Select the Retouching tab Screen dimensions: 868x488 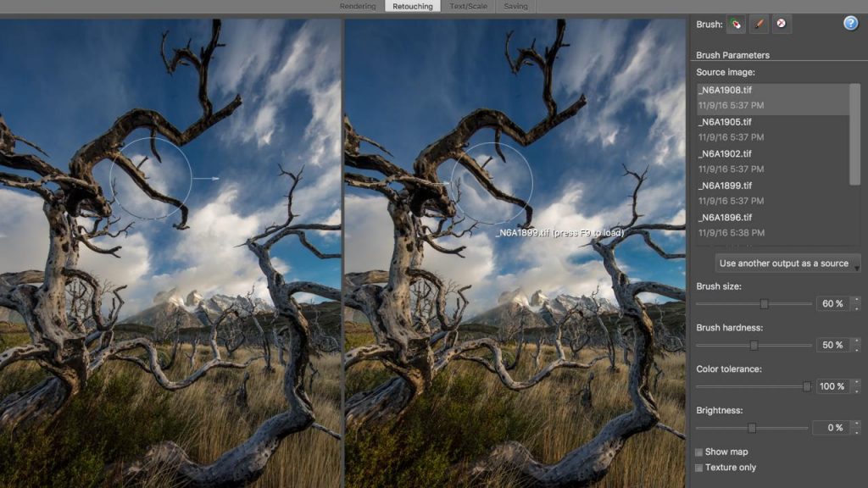pos(413,6)
